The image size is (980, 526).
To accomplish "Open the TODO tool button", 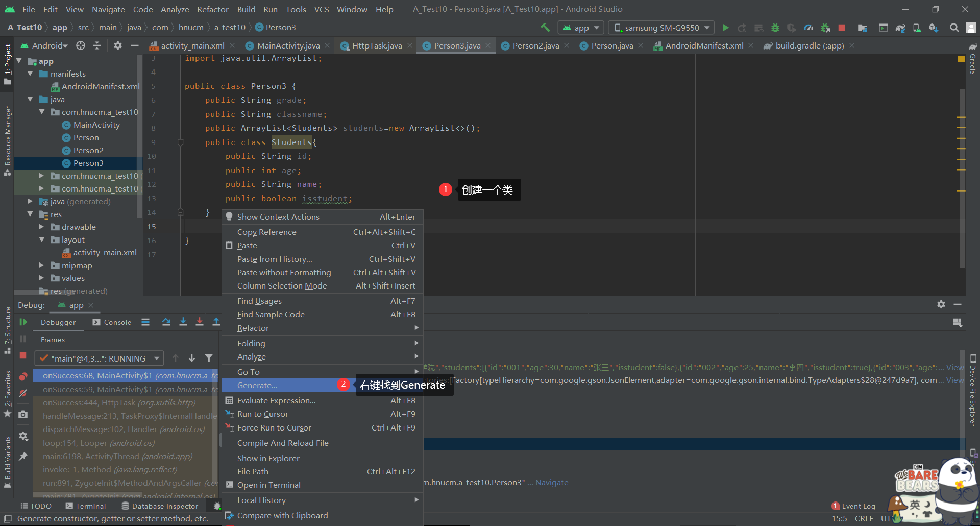I will pyautogui.click(x=36, y=506).
